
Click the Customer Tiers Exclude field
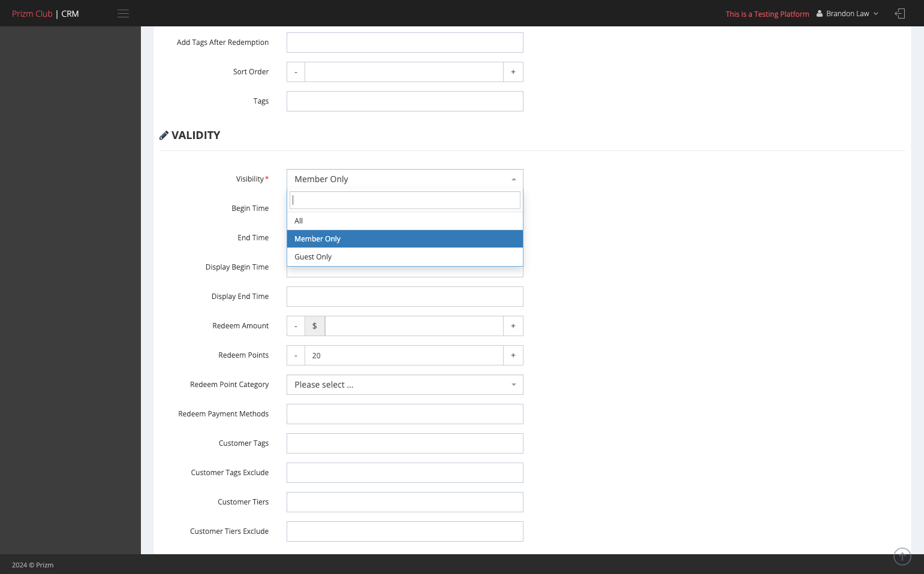[405, 531]
